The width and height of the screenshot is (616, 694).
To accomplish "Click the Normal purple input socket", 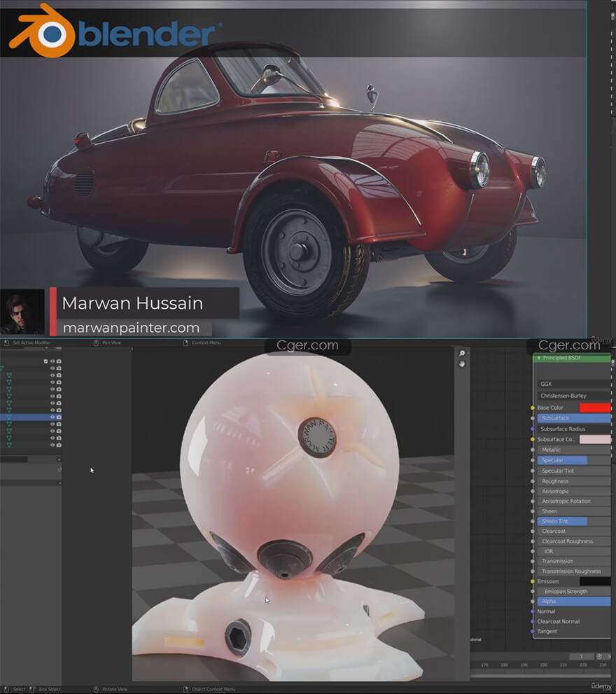I will (x=533, y=611).
